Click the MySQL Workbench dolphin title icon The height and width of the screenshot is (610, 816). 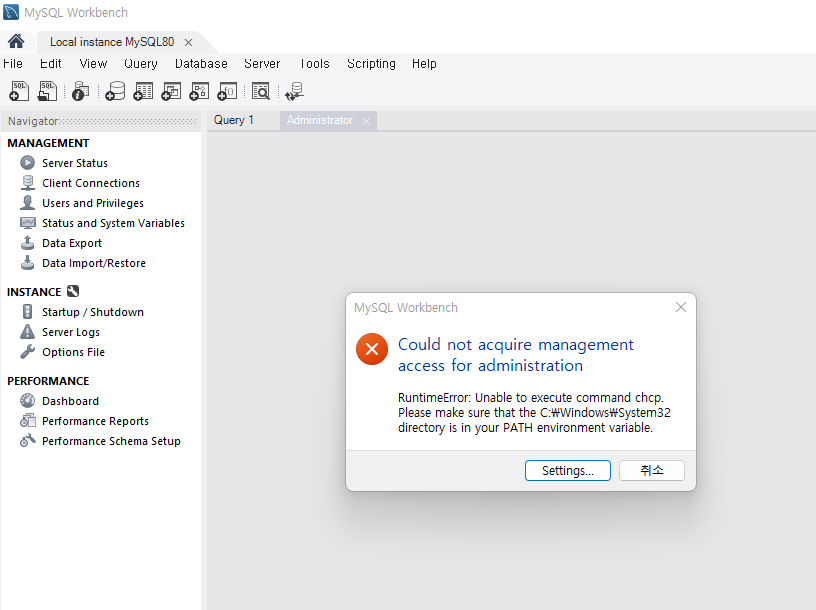coord(11,12)
